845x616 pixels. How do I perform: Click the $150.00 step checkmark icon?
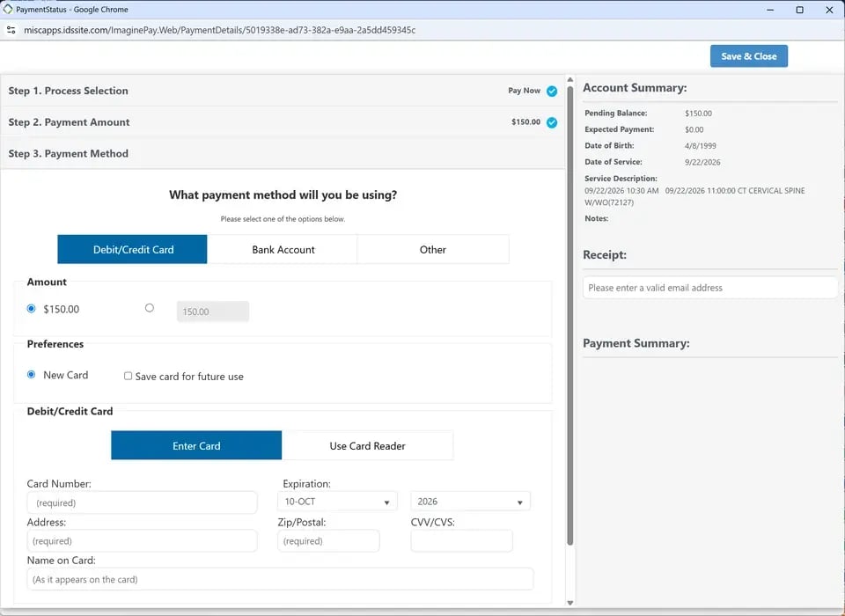552,122
